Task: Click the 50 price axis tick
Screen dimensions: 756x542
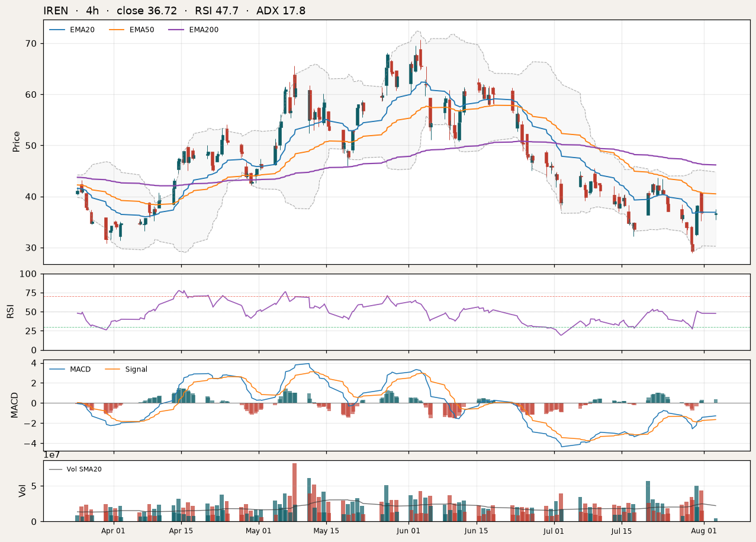Action: [31, 146]
